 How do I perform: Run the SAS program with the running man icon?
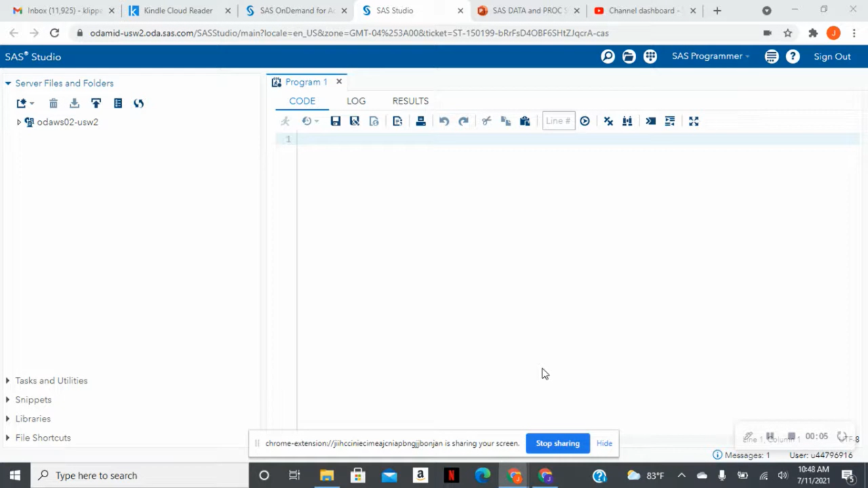pyautogui.click(x=285, y=121)
